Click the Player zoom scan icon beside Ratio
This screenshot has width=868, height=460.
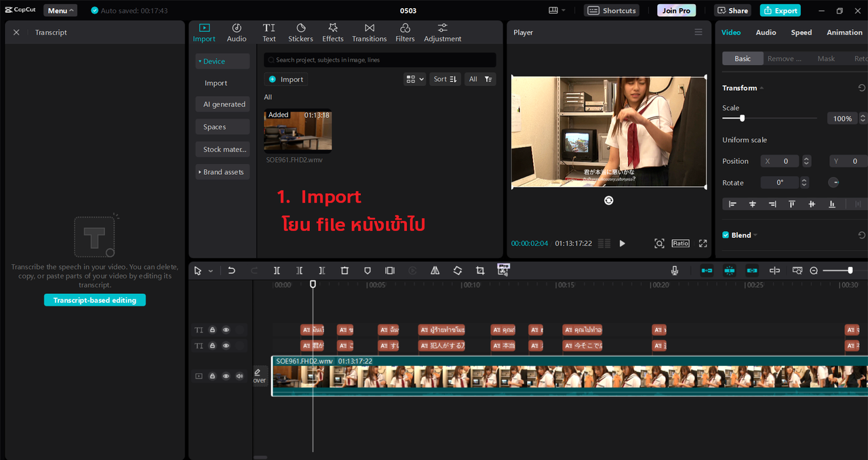point(659,243)
